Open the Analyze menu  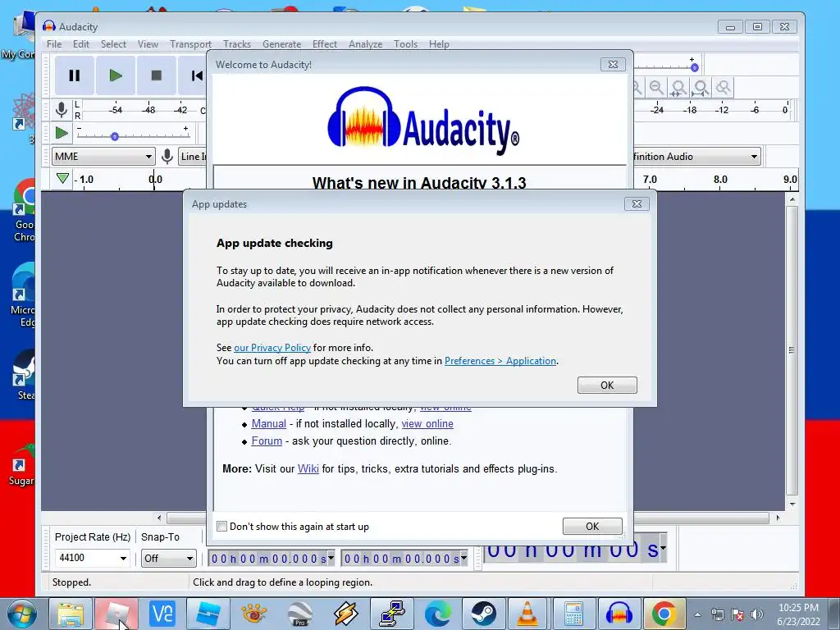365,44
